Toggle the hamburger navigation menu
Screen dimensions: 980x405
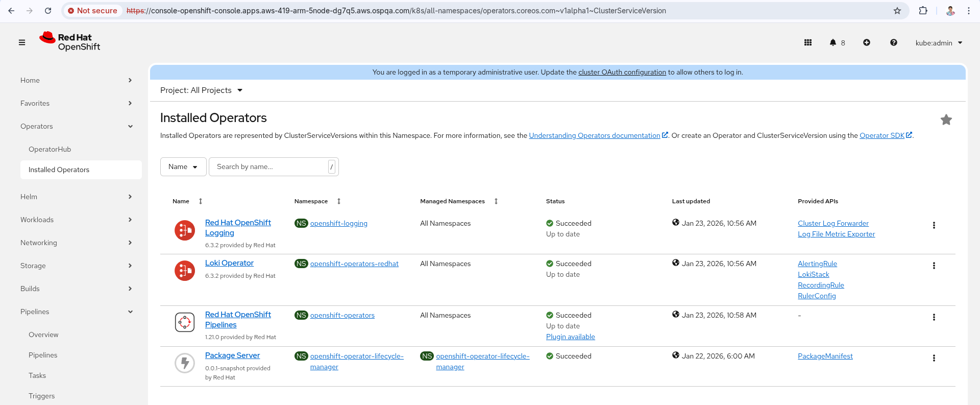22,42
